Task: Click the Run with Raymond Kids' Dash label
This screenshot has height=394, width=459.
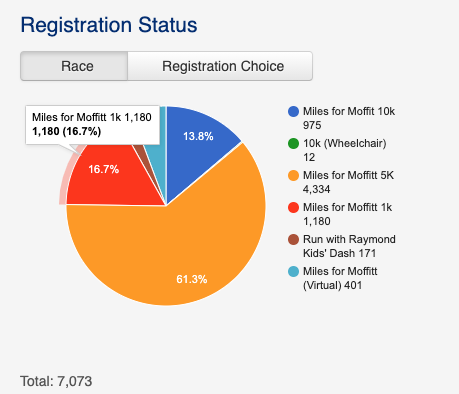Action: click(349, 246)
